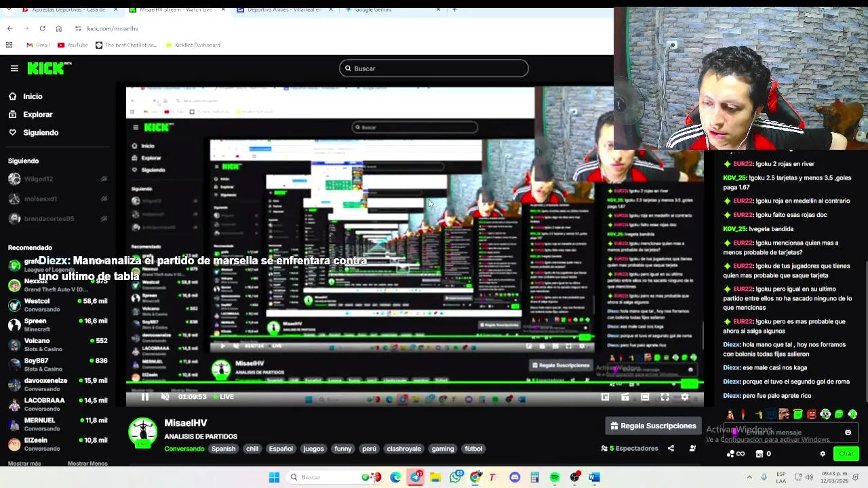Pause the live stream
This screenshot has width=868, height=488.
pos(145,397)
